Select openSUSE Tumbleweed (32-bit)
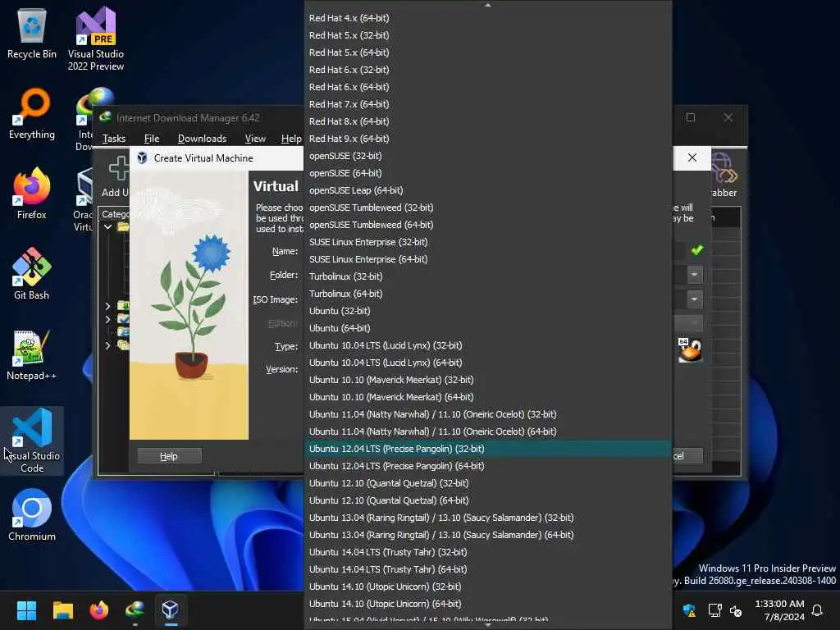Viewport: 840px width, 630px height. coord(487,208)
